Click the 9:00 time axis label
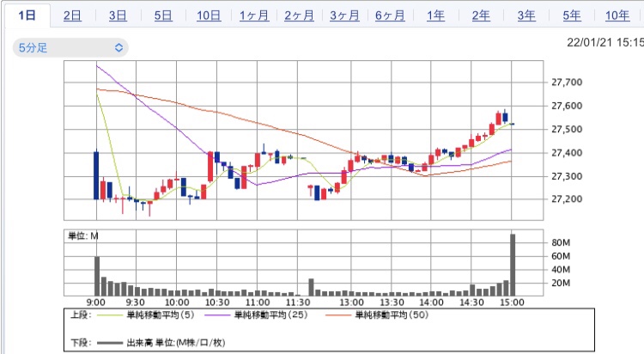This screenshot has width=644, height=354. pos(95,302)
